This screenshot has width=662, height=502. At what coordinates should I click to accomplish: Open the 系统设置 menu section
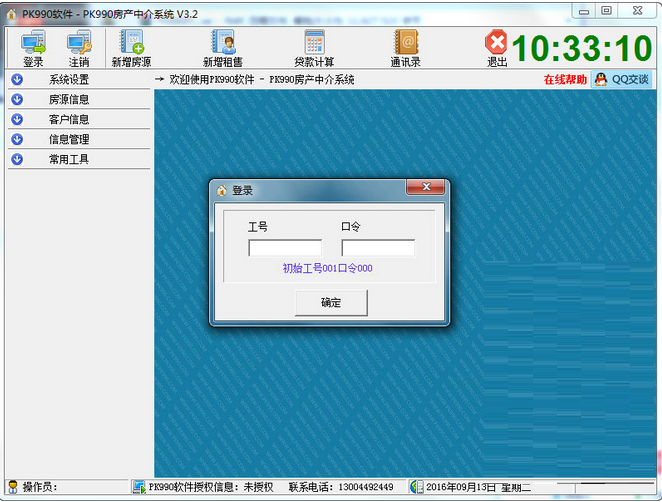[79, 79]
